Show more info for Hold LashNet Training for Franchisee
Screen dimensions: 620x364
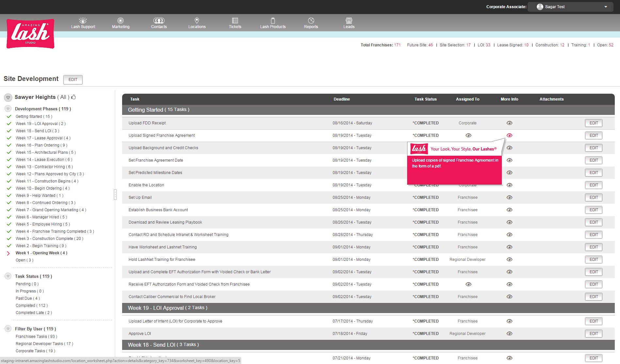tap(509, 260)
